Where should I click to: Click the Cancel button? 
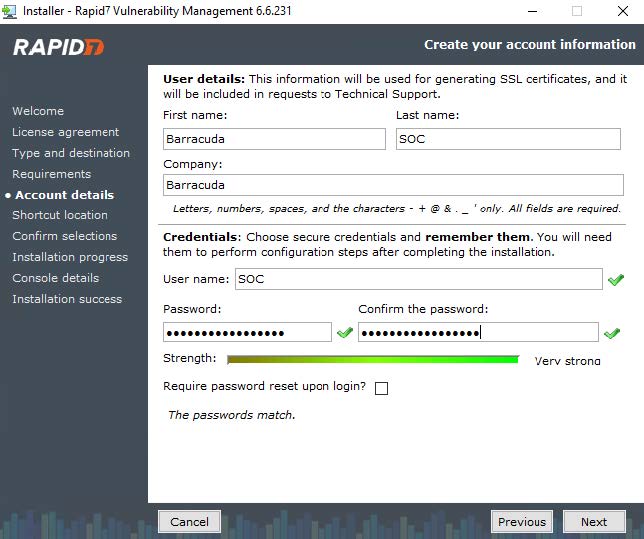pos(189,522)
